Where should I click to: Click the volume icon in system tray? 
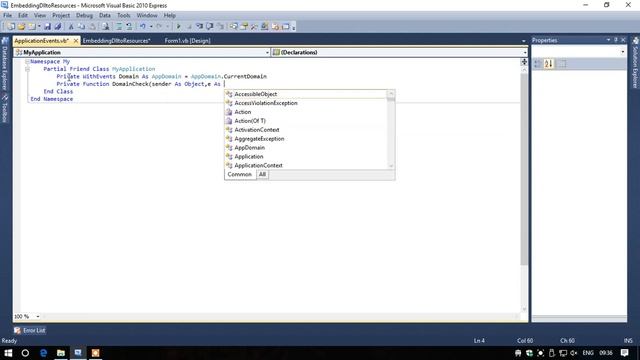point(574,353)
